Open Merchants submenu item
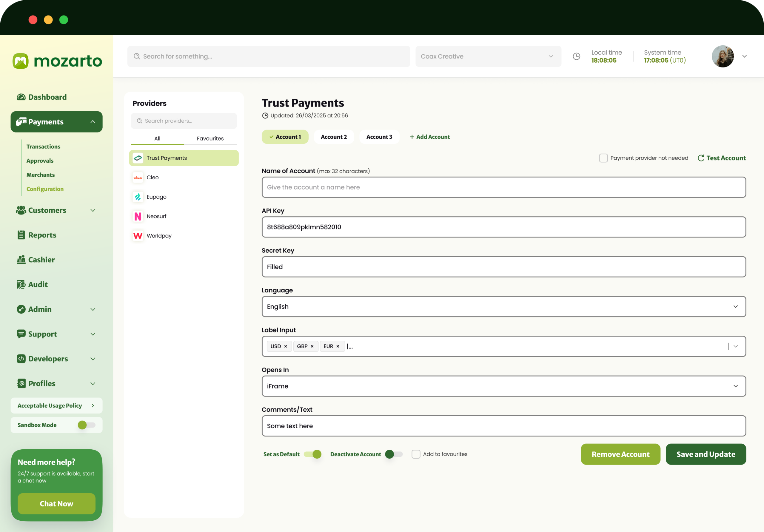764x532 pixels. [x=41, y=175]
